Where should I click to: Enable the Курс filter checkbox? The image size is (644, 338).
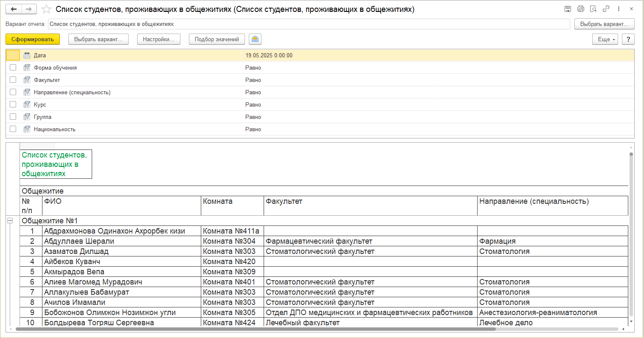[13, 104]
